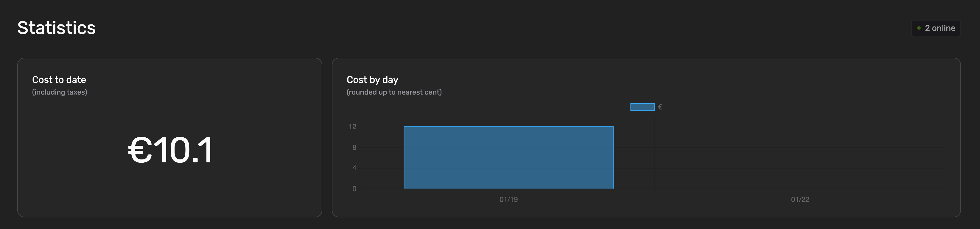Click the 12 y-axis tick label
Screen dimensions: 980x229
tap(353, 126)
